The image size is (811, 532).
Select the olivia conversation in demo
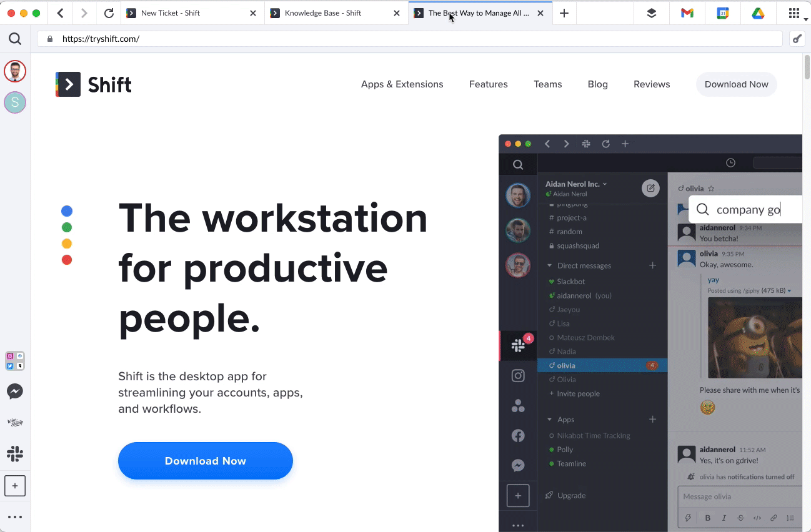(602, 365)
